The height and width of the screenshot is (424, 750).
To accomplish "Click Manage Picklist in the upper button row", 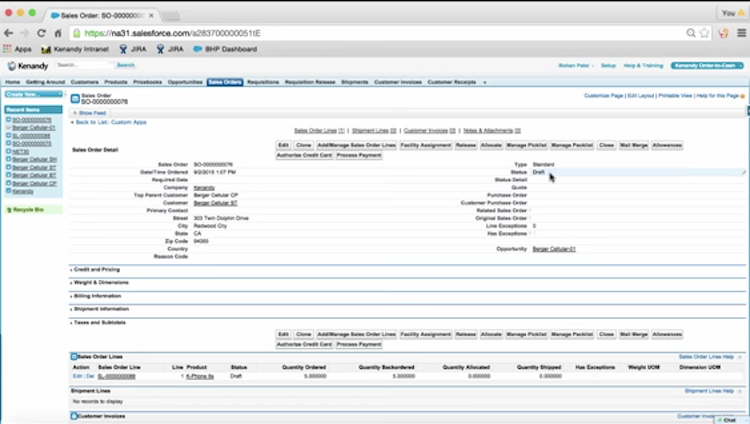I will 526,145.
